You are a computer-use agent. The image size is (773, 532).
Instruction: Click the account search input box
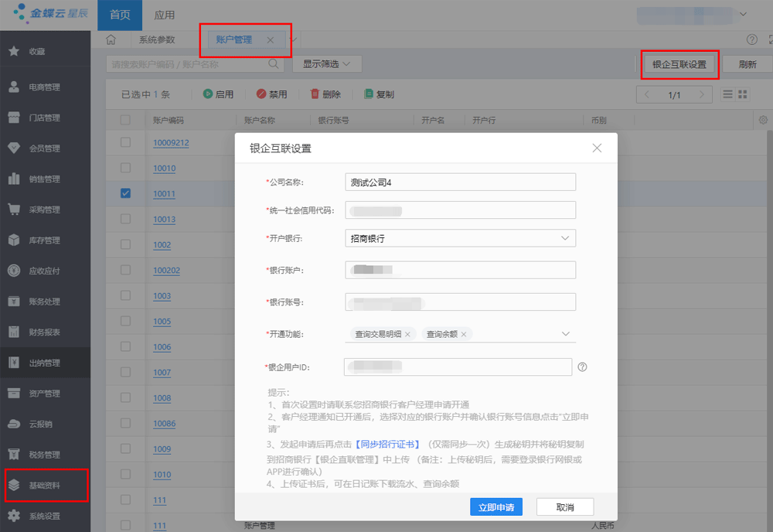(x=195, y=64)
